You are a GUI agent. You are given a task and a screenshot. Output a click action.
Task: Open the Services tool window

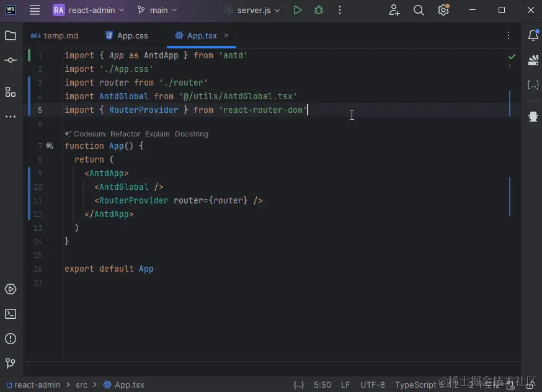11,289
